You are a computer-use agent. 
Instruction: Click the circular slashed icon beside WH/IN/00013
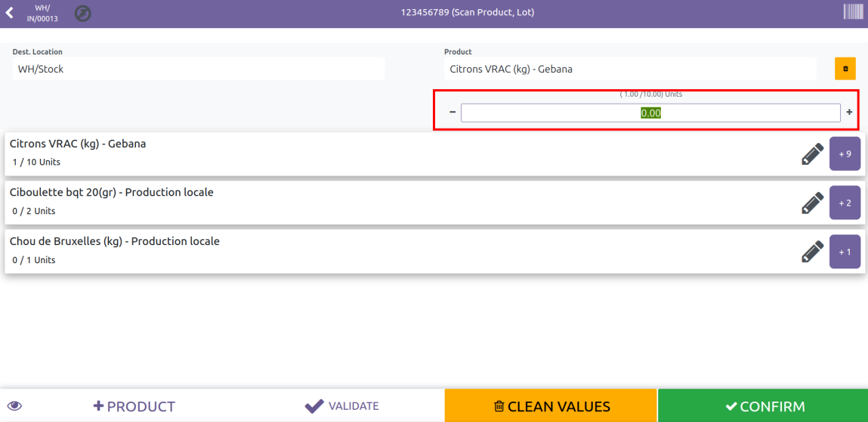(82, 13)
